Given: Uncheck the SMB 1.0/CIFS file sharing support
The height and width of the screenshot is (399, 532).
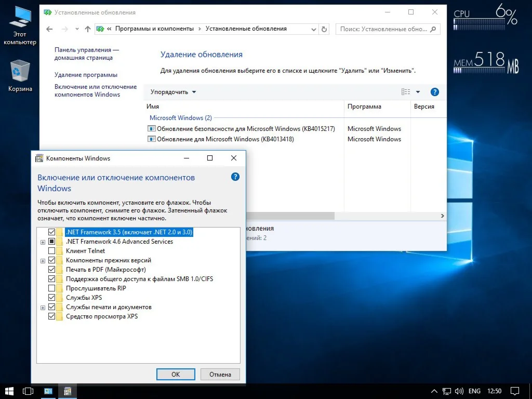Looking at the screenshot, I should click(51, 279).
